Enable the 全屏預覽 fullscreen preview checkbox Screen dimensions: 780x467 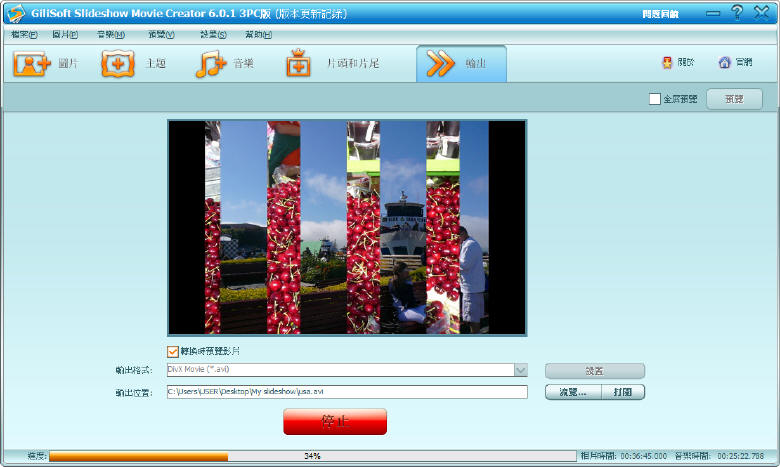pyautogui.click(x=655, y=99)
